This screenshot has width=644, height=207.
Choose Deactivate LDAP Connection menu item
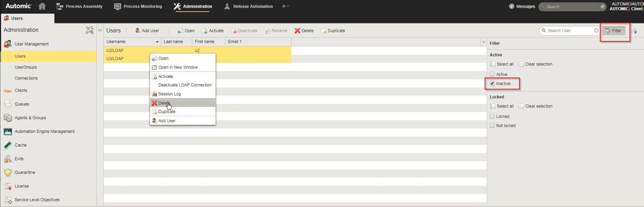pos(183,85)
